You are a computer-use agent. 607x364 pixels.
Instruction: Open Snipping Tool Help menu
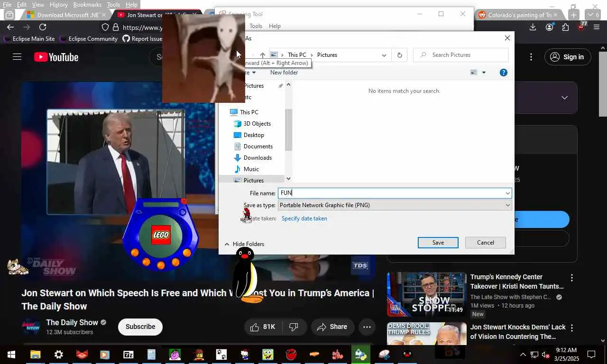coord(275,26)
